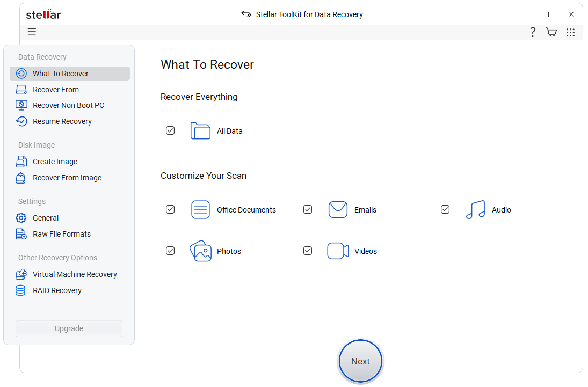Select the What To Recover icon in sidebar
The image size is (588, 387).
(21, 73)
